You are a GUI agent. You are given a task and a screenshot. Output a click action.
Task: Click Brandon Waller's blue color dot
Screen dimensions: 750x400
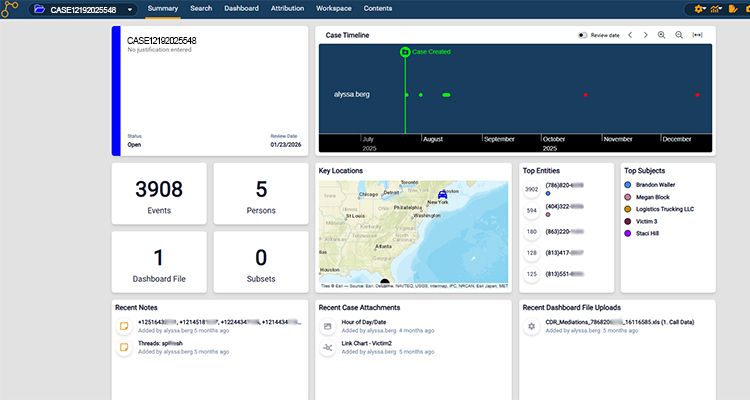click(627, 185)
